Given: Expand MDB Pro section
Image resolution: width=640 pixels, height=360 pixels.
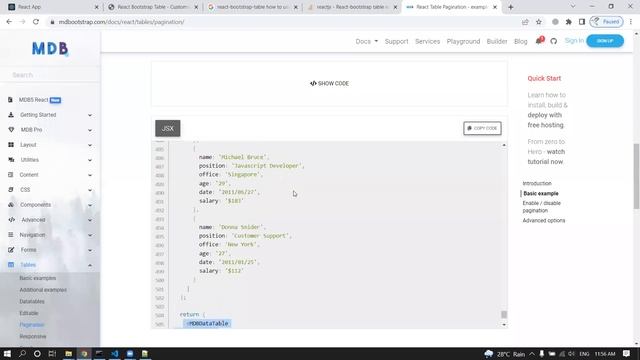Looking at the screenshot, I should tap(90, 130).
